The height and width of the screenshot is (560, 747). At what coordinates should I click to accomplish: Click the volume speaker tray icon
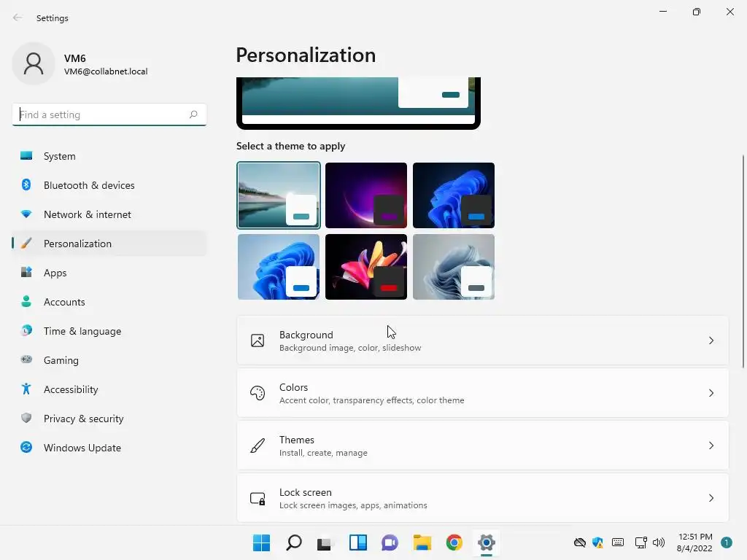point(659,542)
